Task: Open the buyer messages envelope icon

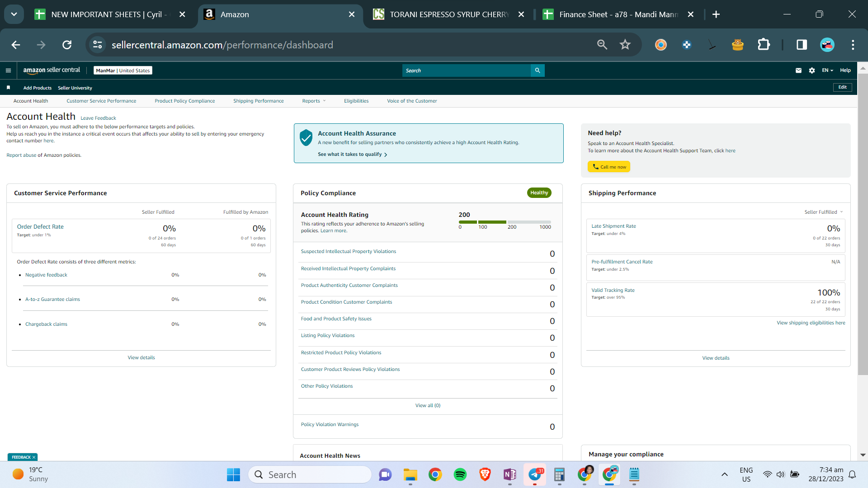Action: pos(798,70)
